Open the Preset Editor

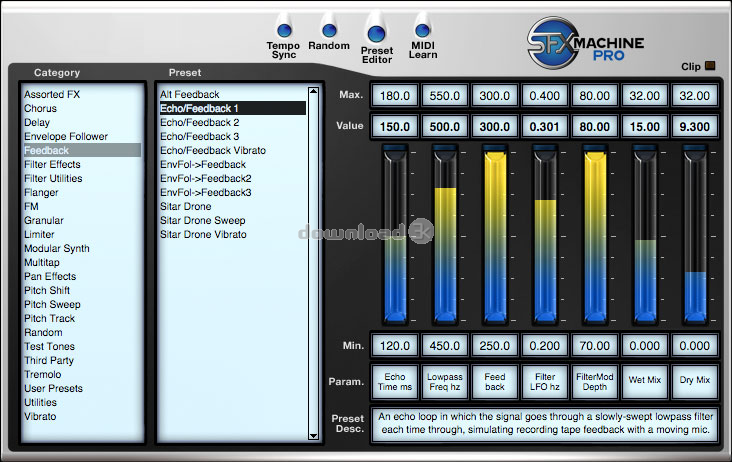point(376,34)
